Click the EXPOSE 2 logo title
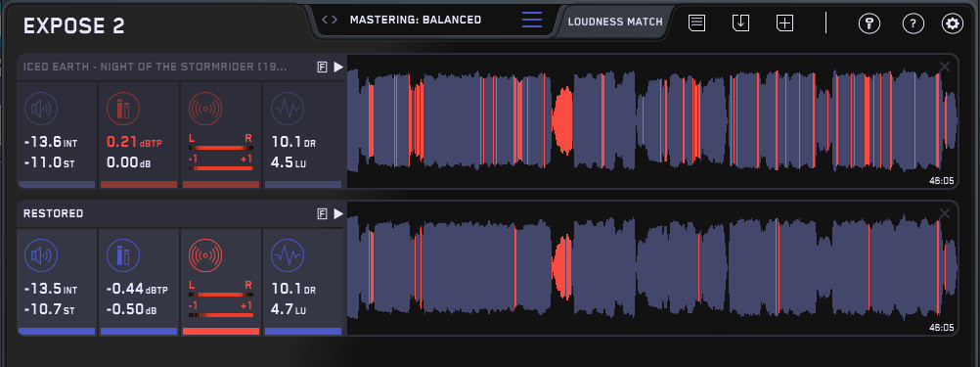 coord(73,26)
